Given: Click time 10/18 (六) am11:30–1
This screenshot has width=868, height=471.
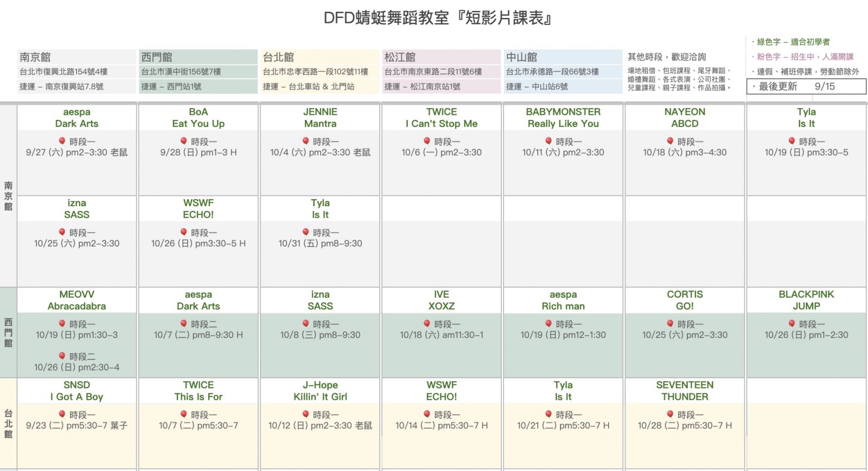Looking at the screenshot, I should [442, 335].
